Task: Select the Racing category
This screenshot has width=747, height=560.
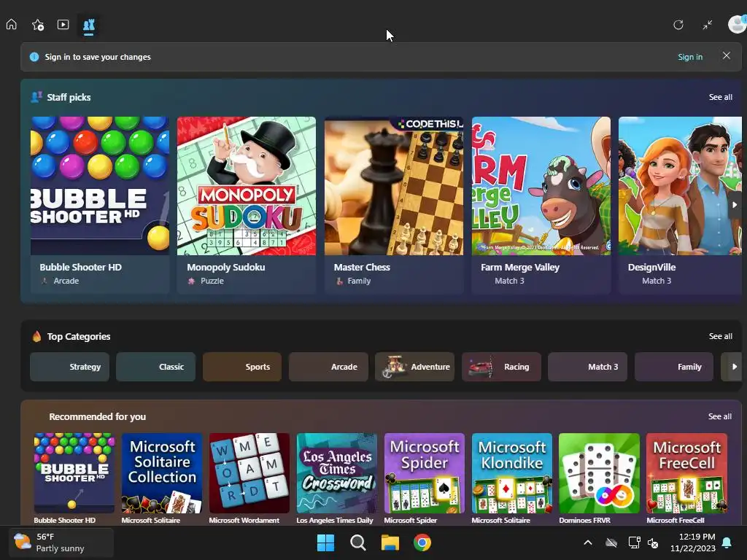Action: click(501, 367)
